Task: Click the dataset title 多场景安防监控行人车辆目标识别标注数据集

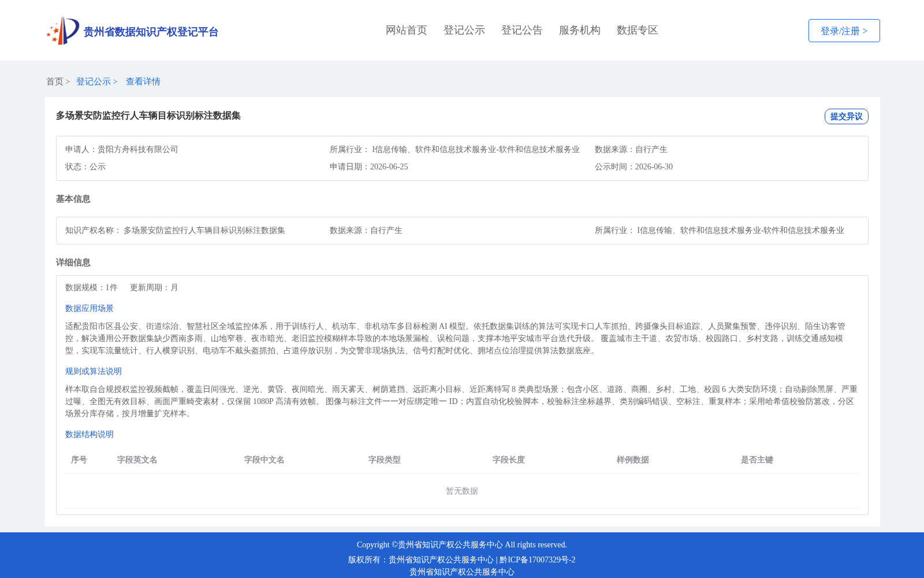Action: coord(148,116)
